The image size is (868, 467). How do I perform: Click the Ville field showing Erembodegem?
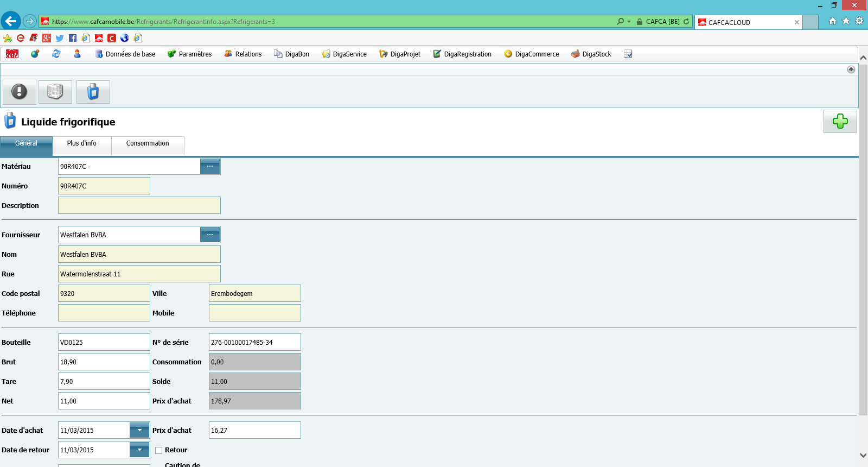255,293
